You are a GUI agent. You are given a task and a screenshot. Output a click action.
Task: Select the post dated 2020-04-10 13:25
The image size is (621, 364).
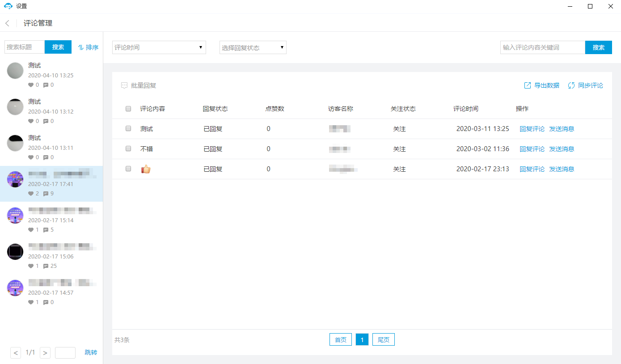[51, 75]
